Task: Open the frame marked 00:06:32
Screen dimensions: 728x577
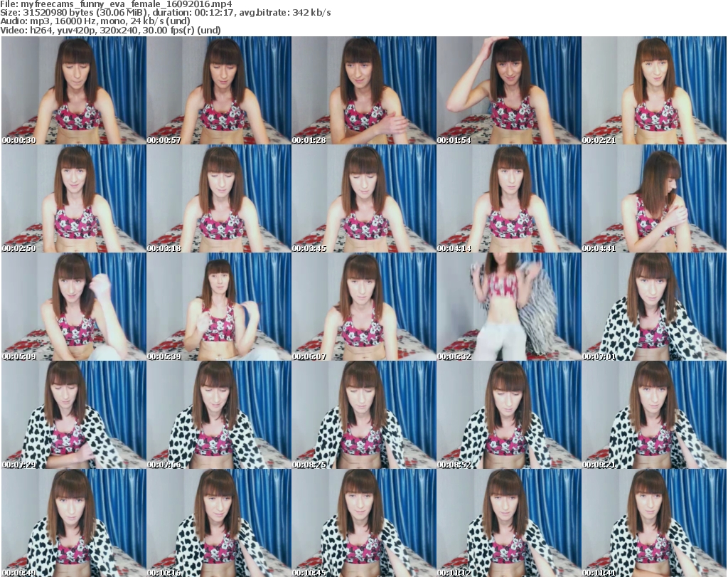Action: (x=508, y=307)
